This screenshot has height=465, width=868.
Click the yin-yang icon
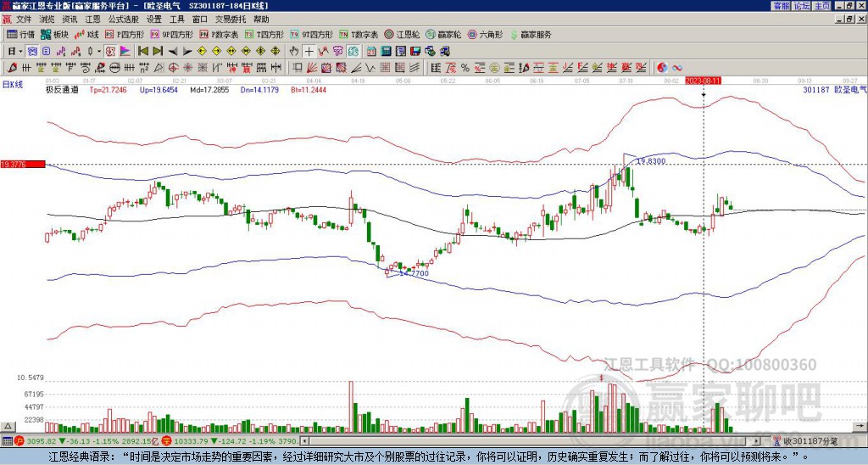point(662,68)
